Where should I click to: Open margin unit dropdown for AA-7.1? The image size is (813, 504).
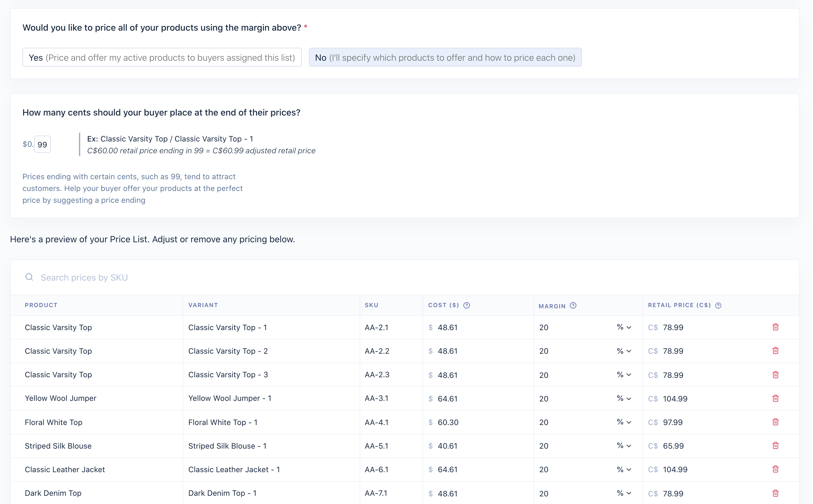click(x=624, y=493)
